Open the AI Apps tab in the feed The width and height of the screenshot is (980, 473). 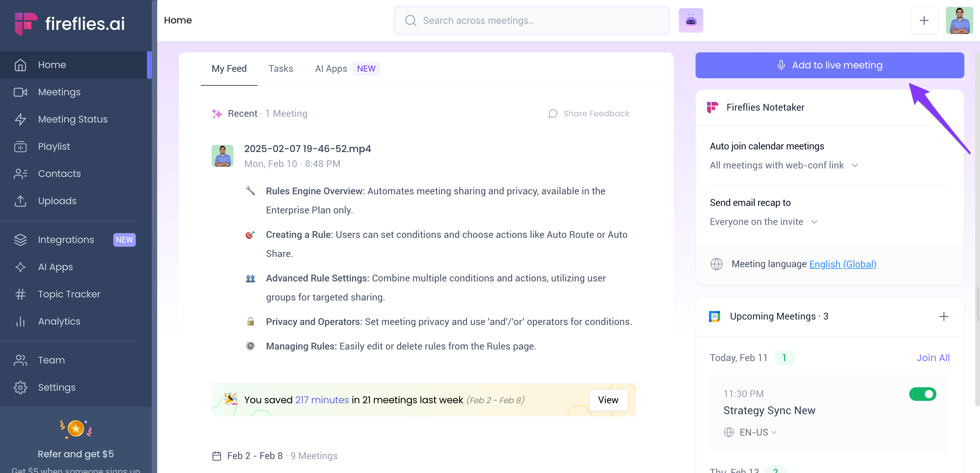point(347,69)
